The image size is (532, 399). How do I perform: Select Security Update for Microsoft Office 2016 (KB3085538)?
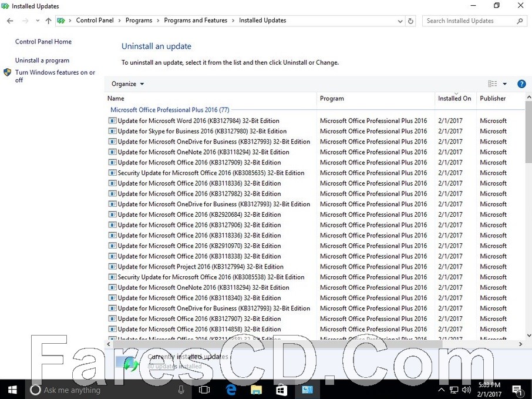211,277
